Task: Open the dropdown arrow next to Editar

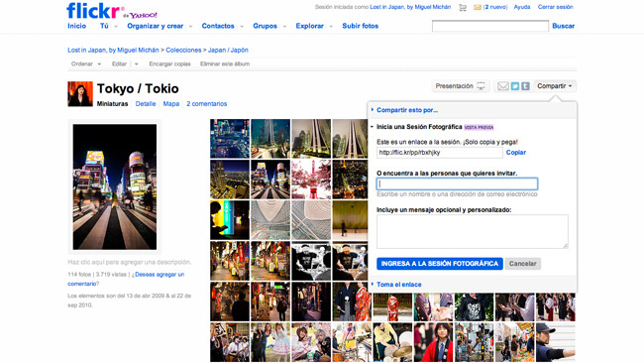Action: click(x=137, y=63)
